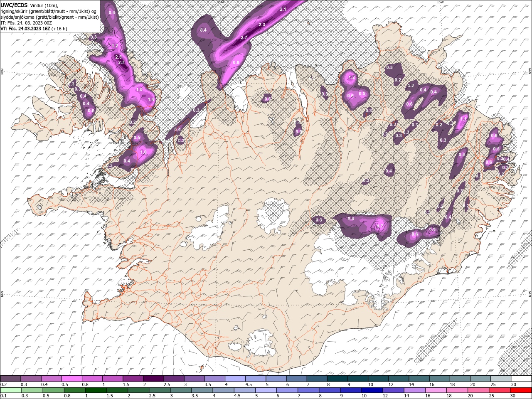The height and width of the screenshot is (399, 532).
Task: Click the 2.3 snowfall value label
Action: tap(262, 25)
